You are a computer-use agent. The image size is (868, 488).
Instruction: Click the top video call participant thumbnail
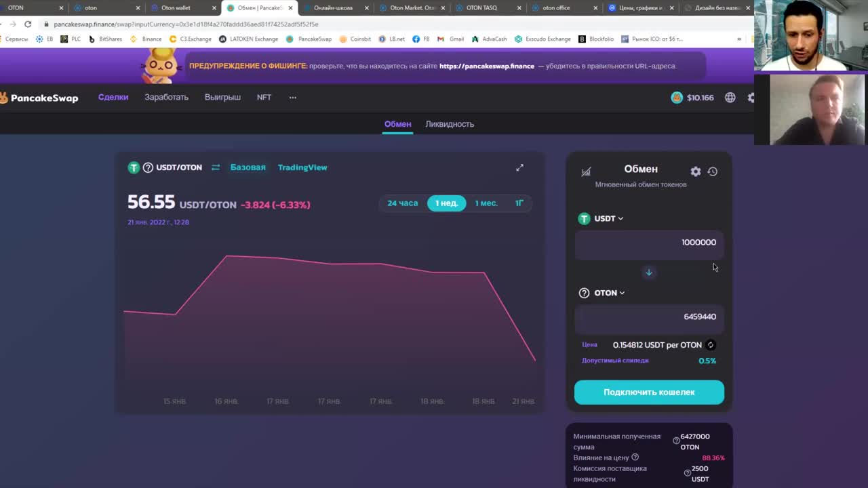tap(811, 35)
